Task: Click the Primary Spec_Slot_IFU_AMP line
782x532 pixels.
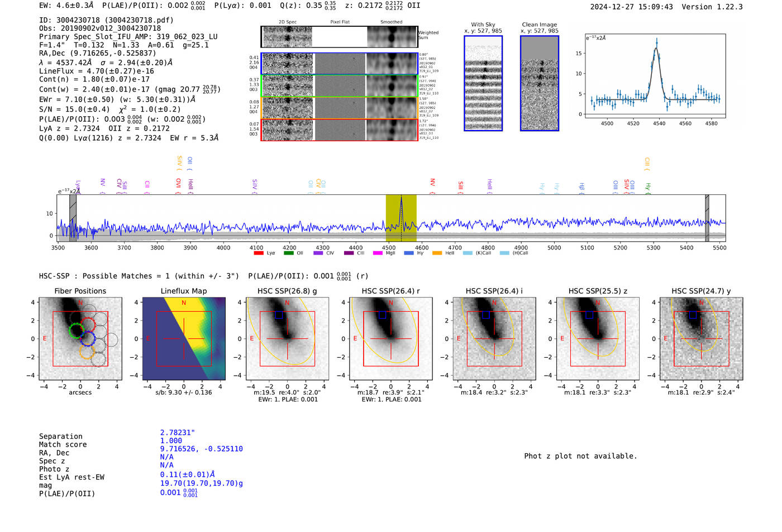Action: coord(128,37)
